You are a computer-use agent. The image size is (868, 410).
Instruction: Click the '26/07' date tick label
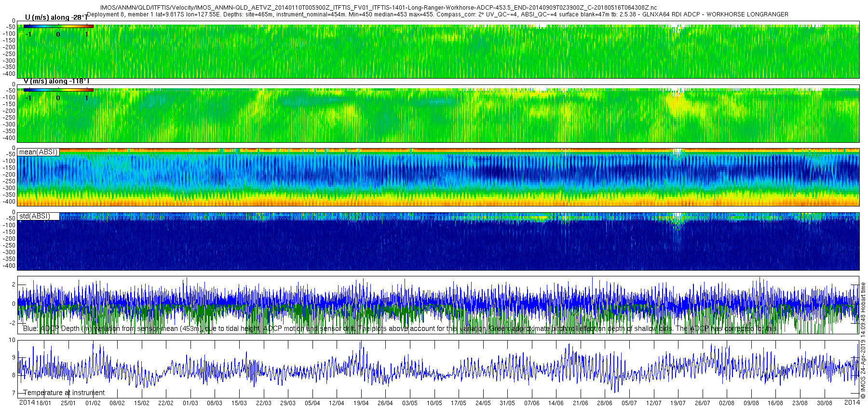(x=703, y=403)
